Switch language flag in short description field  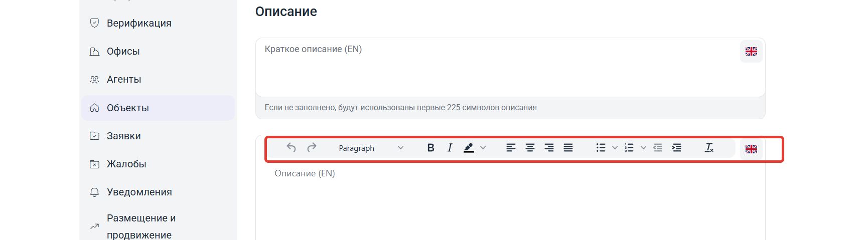pyautogui.click(x=751, y=52)
